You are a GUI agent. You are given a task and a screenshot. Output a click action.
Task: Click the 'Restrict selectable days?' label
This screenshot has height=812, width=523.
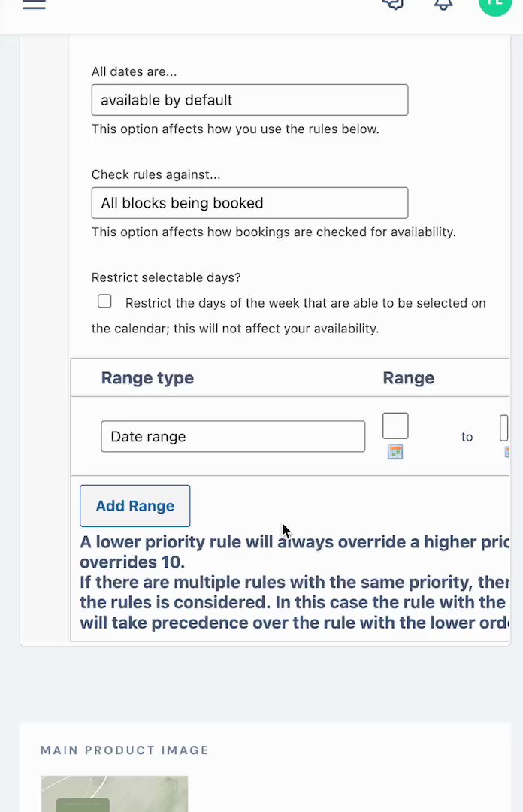click(x=166, y=277)
